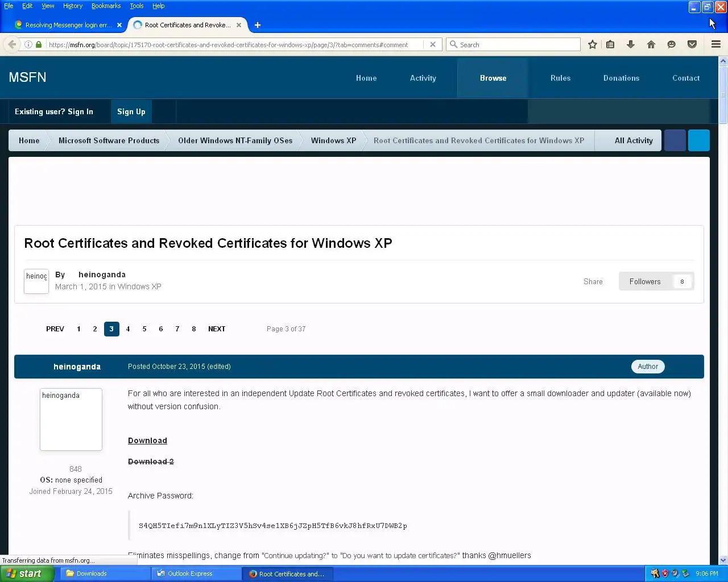The image size is (728, 582).
Task: Open Rules in site navigation
Action: (560, 78)
